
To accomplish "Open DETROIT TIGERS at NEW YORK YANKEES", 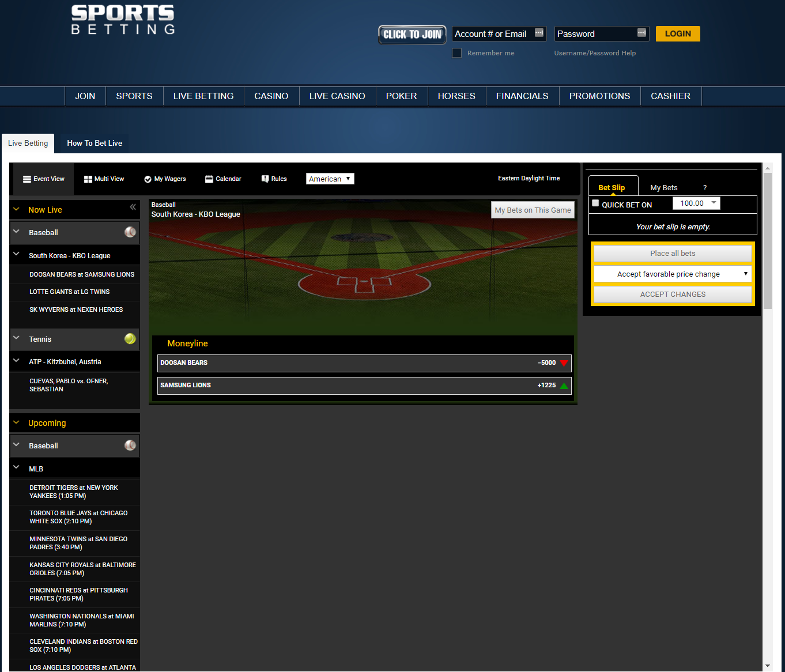I will [x=74, y=492].
